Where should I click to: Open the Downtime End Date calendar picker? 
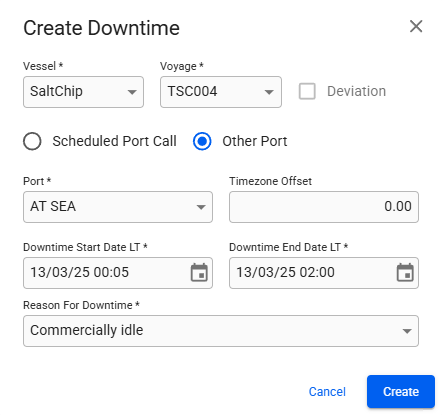405,272
